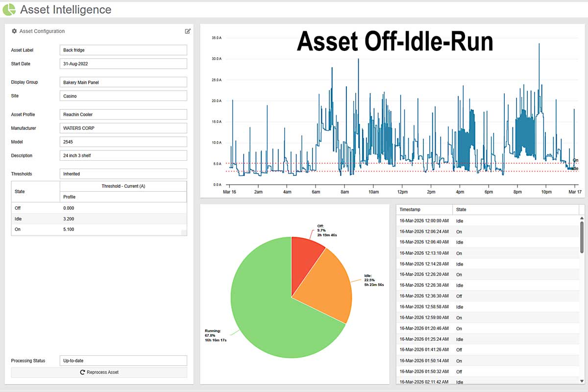Sort by the Timestamp column header
588x392 pixels.
(424, 210)
